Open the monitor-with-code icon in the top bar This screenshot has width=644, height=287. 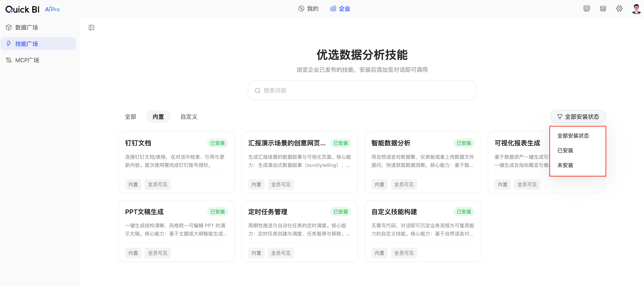tap(586, 9)
